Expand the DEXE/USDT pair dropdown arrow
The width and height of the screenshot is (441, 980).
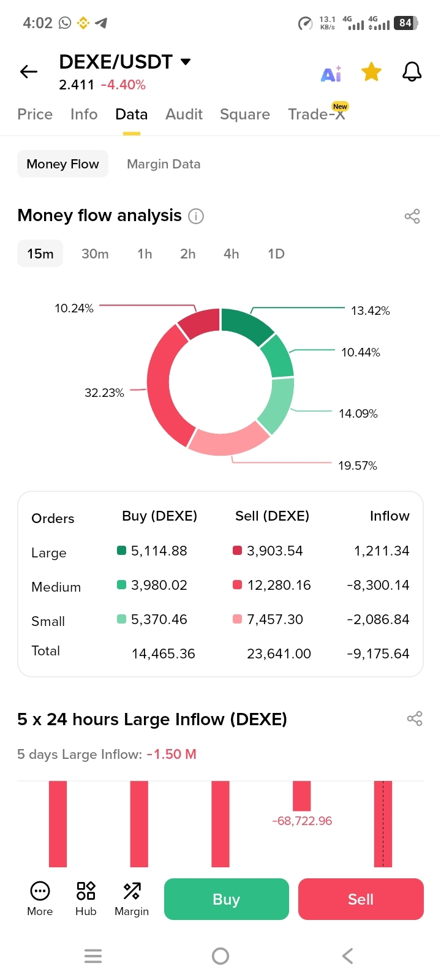(x=186, y=61)
